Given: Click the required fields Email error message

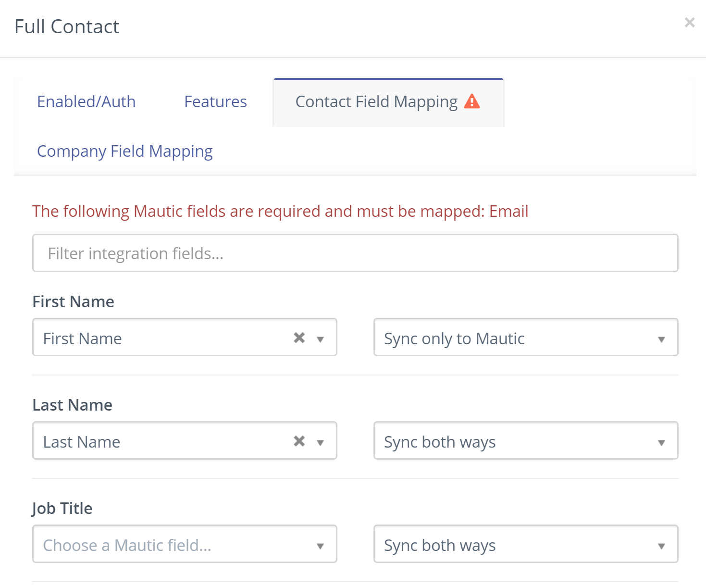Looking at the screenshot, I should (280, 212).
